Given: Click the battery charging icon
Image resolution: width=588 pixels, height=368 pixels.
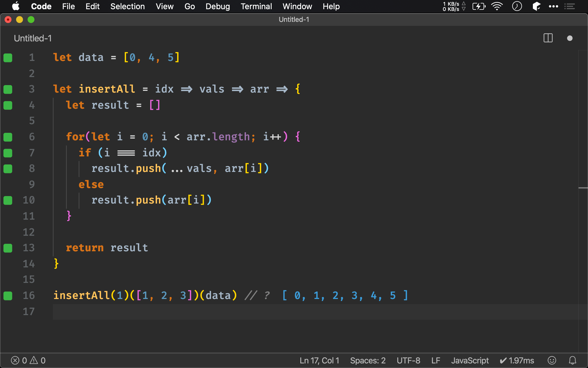Looking at the screenshot, I should coord(479,6).
